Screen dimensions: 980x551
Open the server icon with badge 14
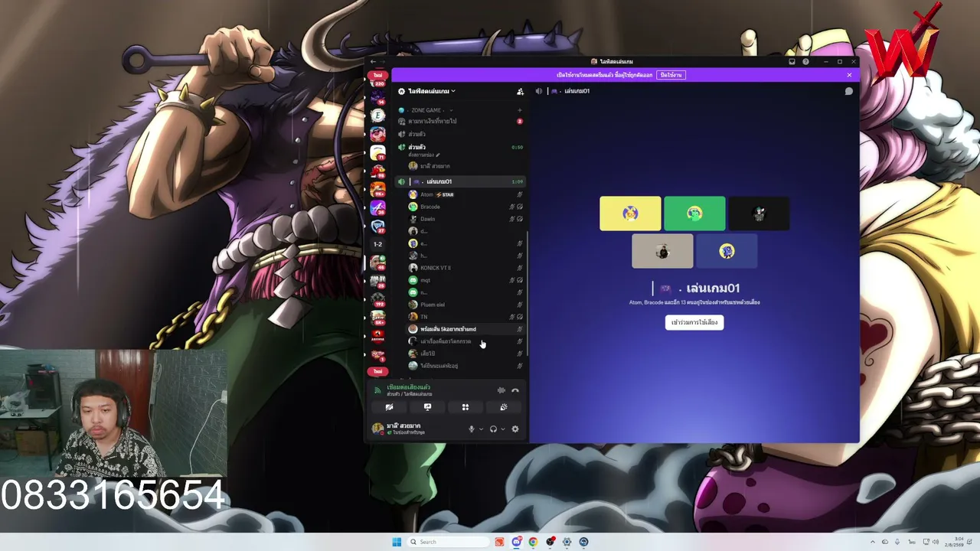[377, 96]
